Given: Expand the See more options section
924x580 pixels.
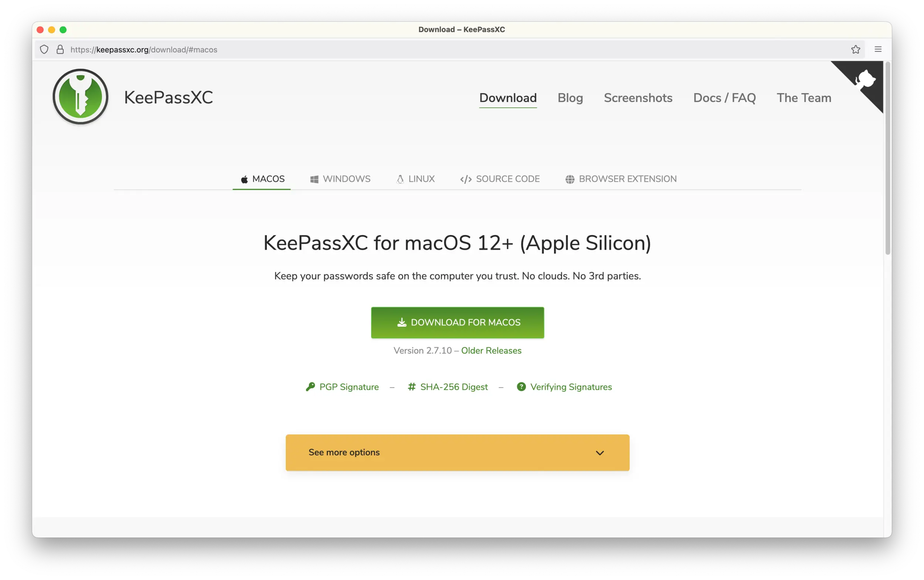Looking at the screenshot, I should (x=457, y=452).
